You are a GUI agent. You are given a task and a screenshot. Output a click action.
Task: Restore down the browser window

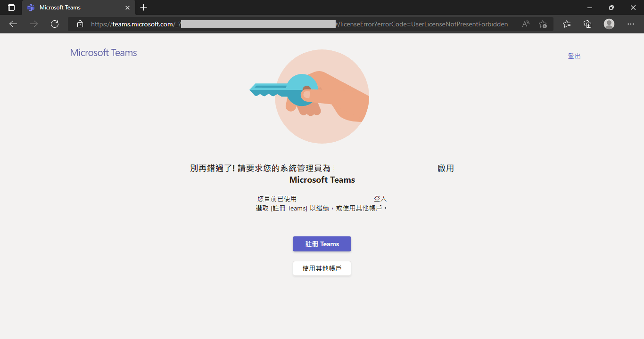pyautogui.click(x=611, y=8)
